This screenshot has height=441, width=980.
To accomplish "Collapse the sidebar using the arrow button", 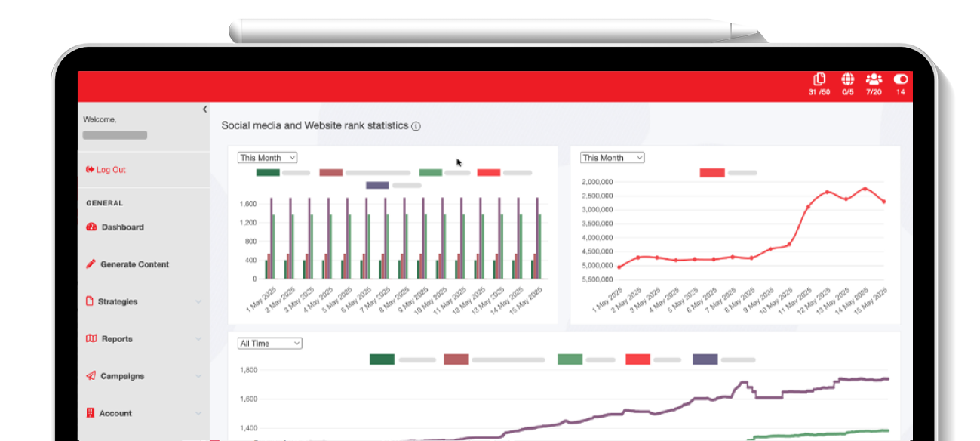I will pyautogui.click(x=204, y=109).
